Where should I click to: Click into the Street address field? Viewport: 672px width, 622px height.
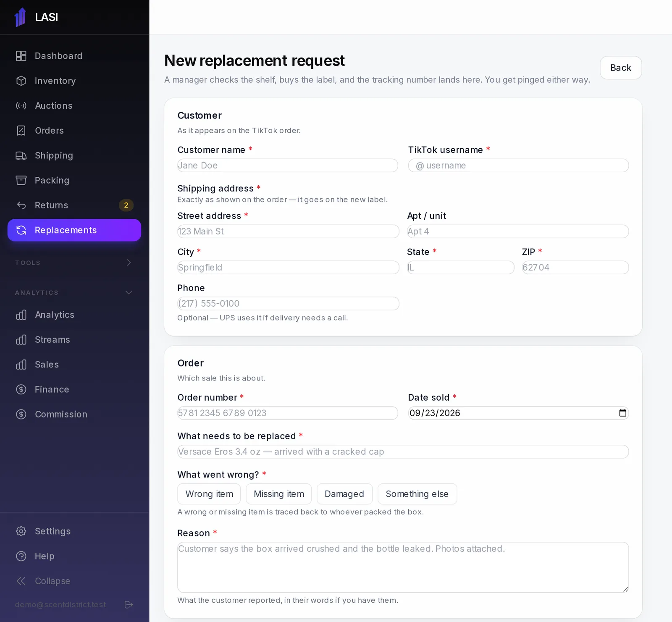click(288, 231)
